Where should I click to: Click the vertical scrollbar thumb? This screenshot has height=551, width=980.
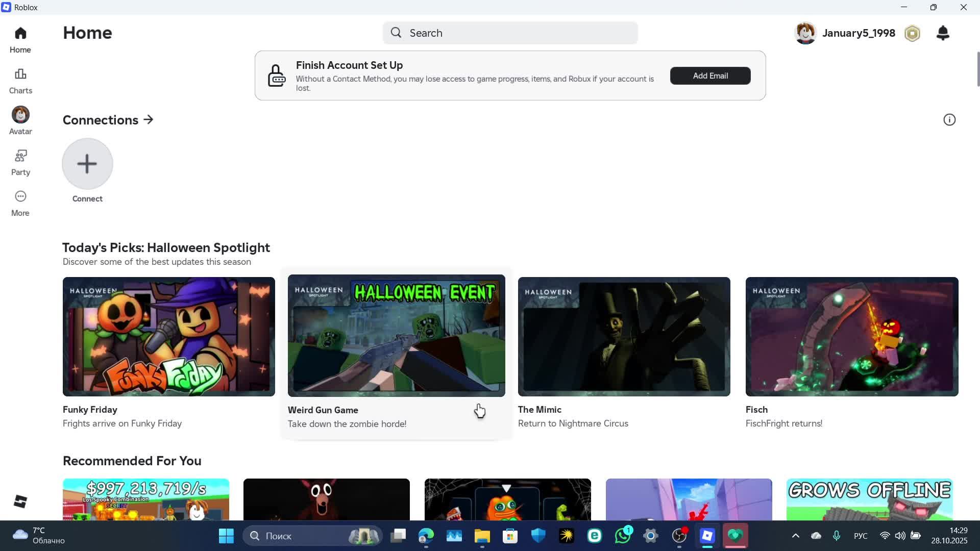pyautogui.click(x=978, y=69)
